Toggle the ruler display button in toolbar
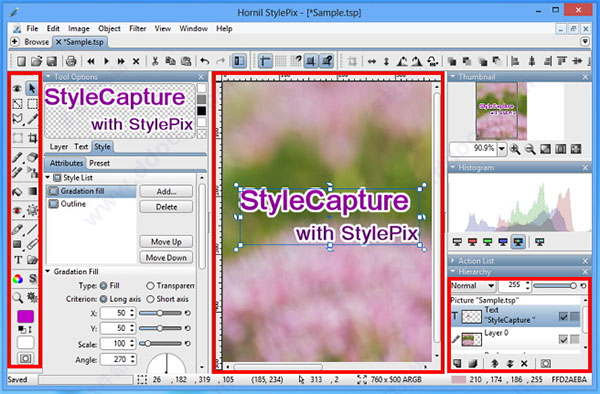This screenshot has width=600, height=394. click(265, 61)
